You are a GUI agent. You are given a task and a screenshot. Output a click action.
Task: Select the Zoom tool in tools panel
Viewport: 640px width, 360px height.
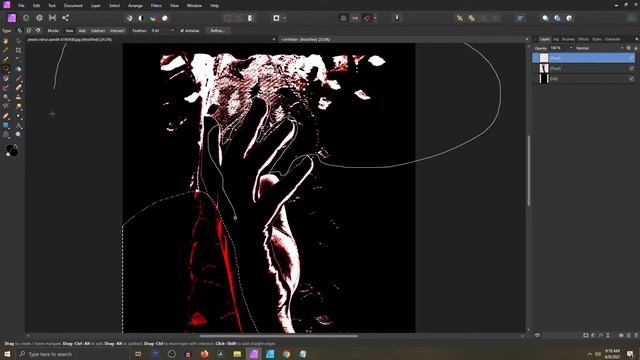tap(18, 134)
